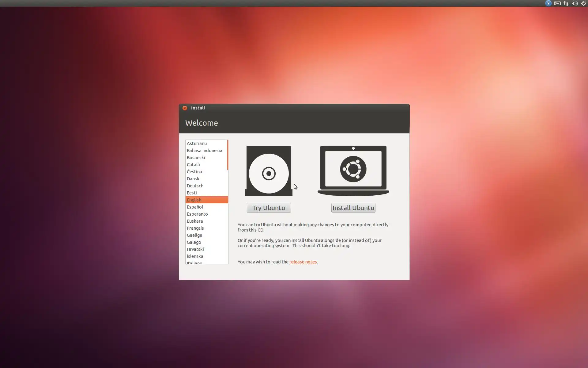
Task: Open the network connections indicator
Action: point(566,3)
